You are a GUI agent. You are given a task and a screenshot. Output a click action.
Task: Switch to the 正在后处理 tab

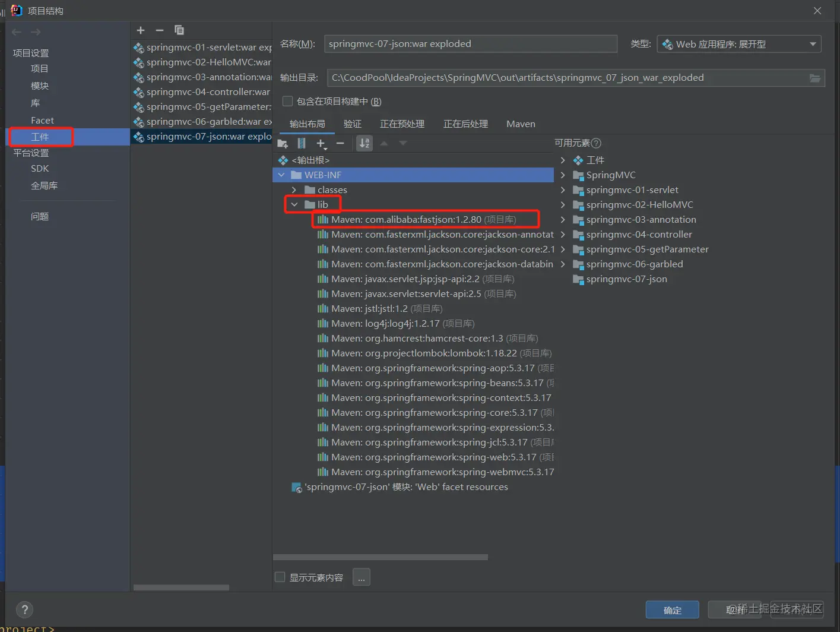pos(465,124)
